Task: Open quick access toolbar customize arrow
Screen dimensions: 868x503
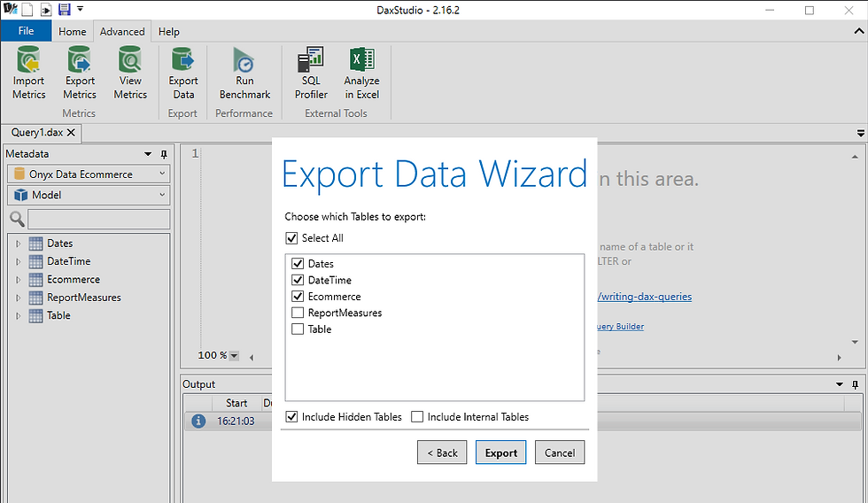Action: click(x=81, y=8)
